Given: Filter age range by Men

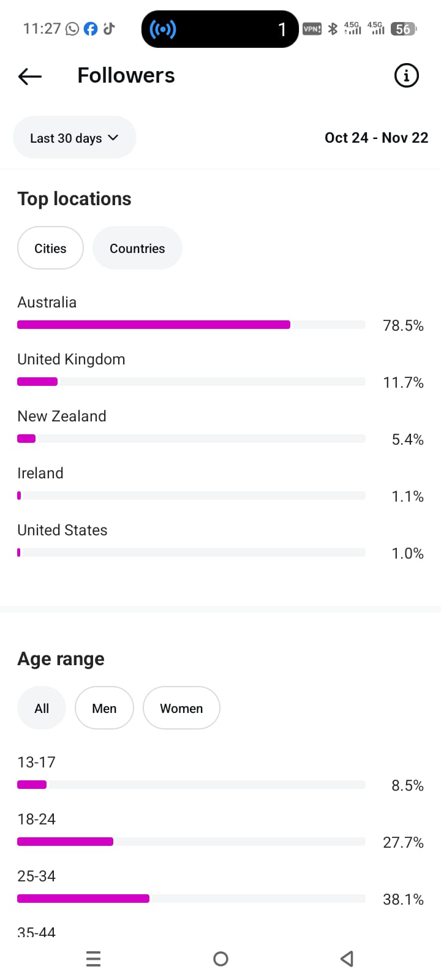Looking at the screenshot, I should (x=104, y=708).
